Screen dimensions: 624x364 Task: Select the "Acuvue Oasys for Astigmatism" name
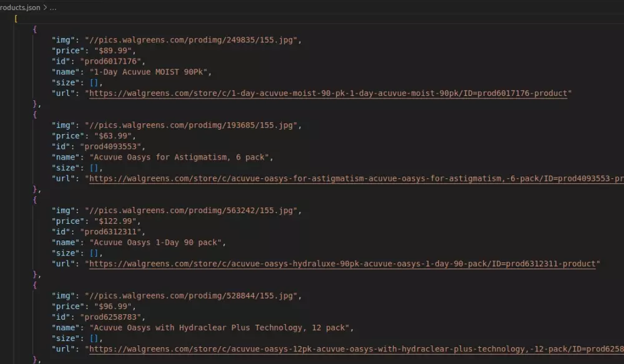[x=162, y=157]
